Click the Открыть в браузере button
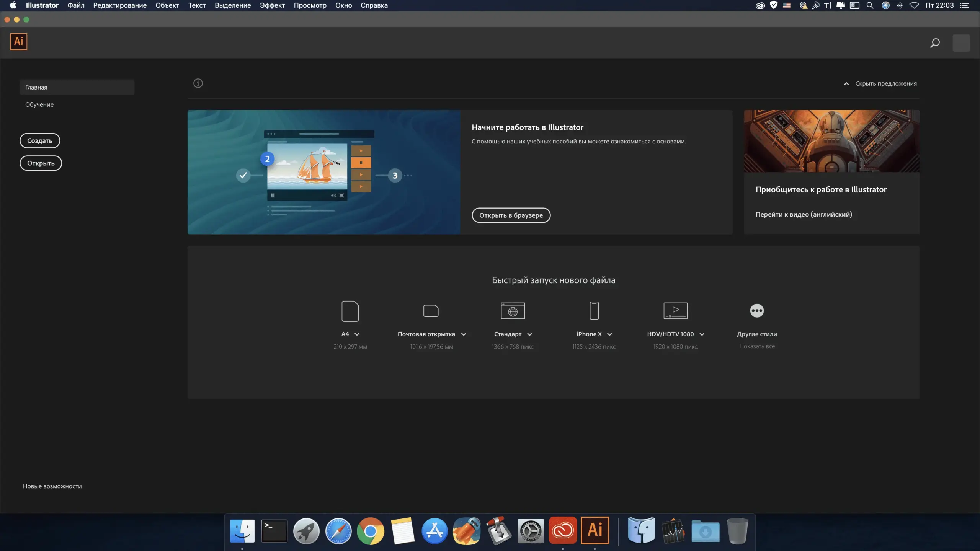The width and height of the screenshot is (980, 551). tap(511, 215)
